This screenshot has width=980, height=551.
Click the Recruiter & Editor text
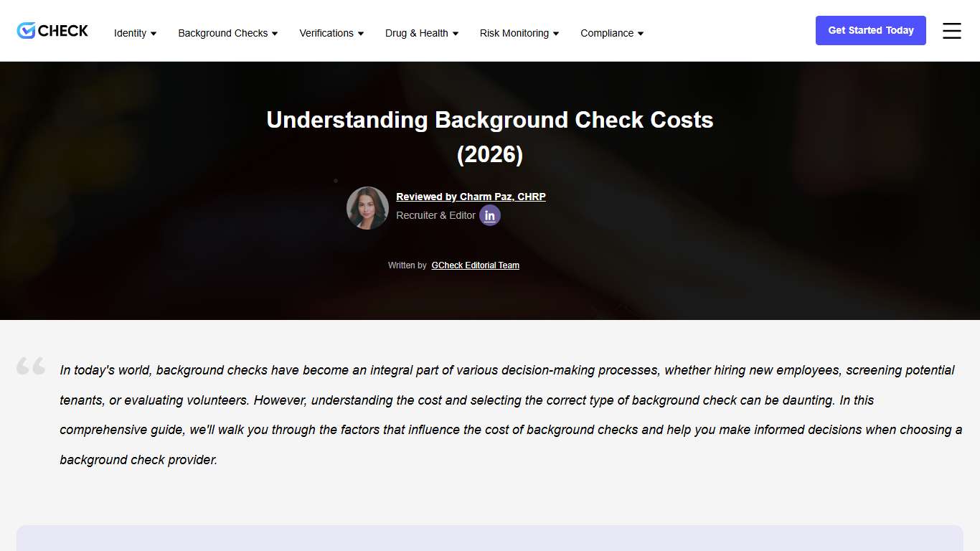tap(435, 215)
